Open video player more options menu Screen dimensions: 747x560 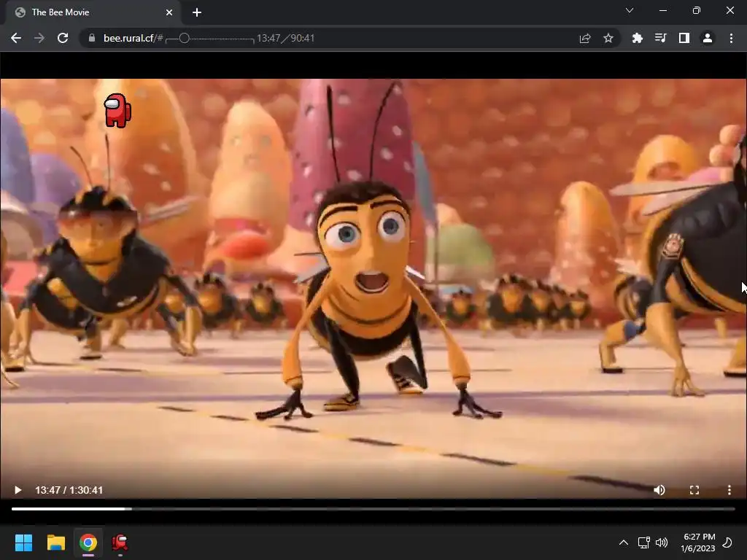click(729, 490)
